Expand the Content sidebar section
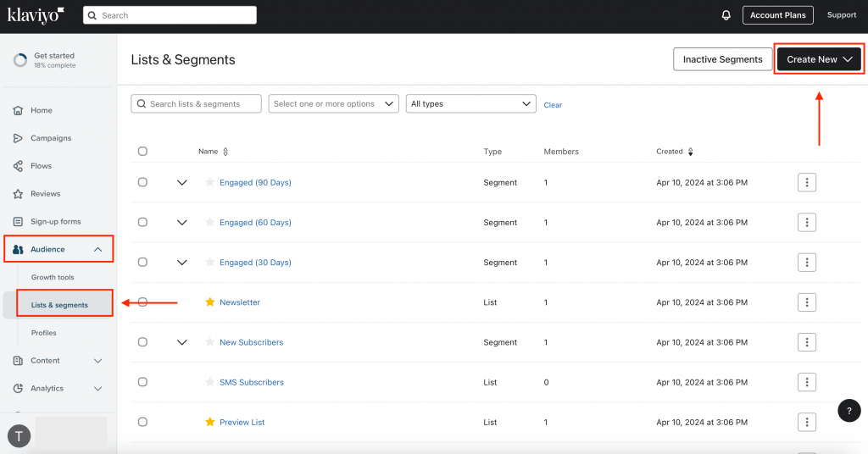The image size is (868, 454). (98, 361)
